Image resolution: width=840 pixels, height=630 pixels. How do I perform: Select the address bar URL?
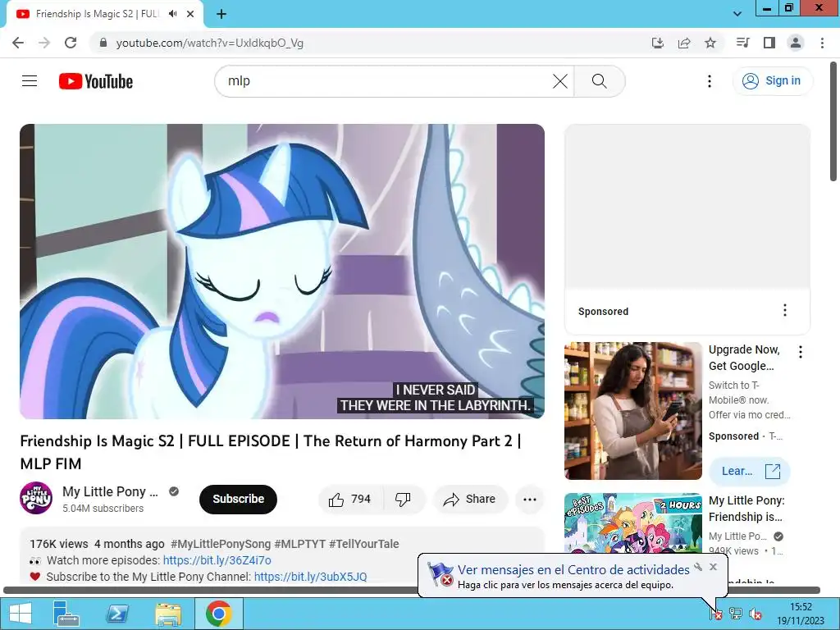coord(209,43)
